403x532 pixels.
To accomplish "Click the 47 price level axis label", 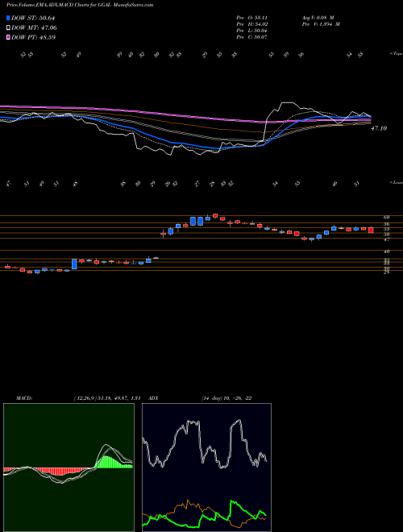I will pyautogui.click(x=386, y=239).
